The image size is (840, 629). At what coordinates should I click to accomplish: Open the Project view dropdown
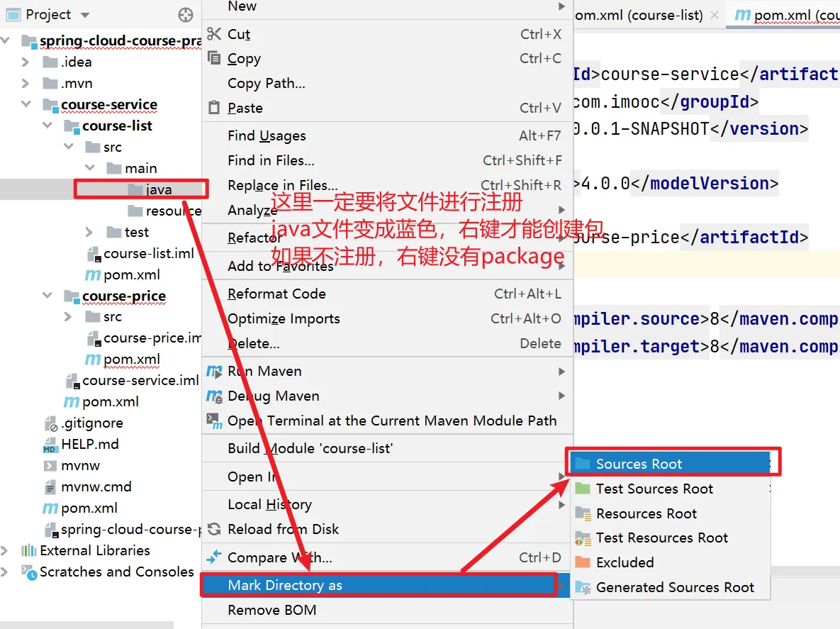tap(84, 15)
